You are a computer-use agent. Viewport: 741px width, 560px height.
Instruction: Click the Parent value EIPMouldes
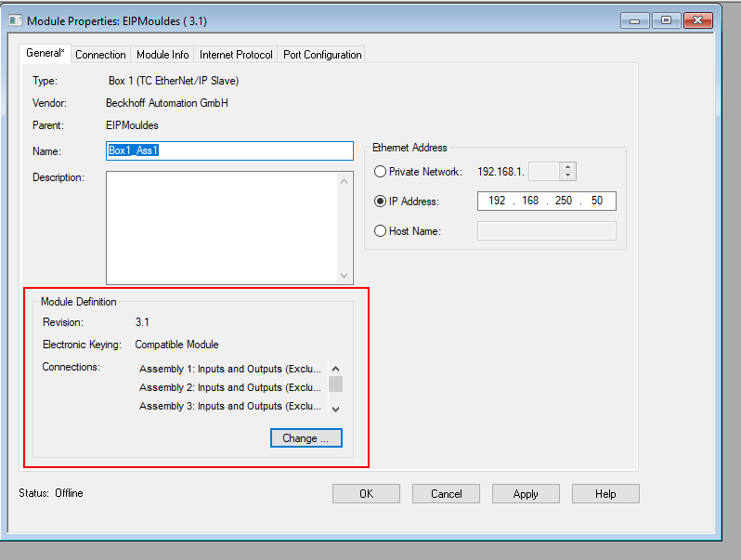click(132, 125)
